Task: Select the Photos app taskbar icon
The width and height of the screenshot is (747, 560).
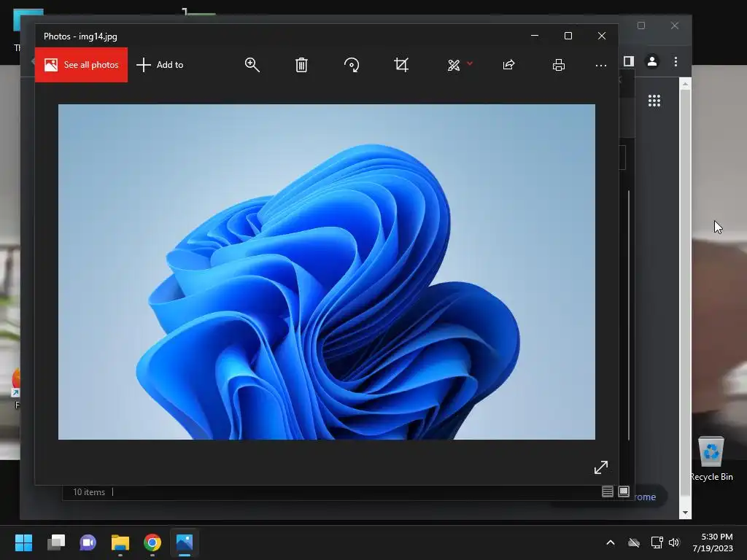Action: pyautogui.click(x=185, y=542)
